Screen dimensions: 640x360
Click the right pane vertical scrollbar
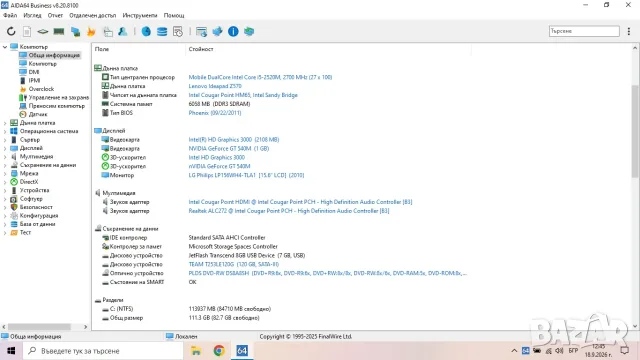(x=635, y=131)
